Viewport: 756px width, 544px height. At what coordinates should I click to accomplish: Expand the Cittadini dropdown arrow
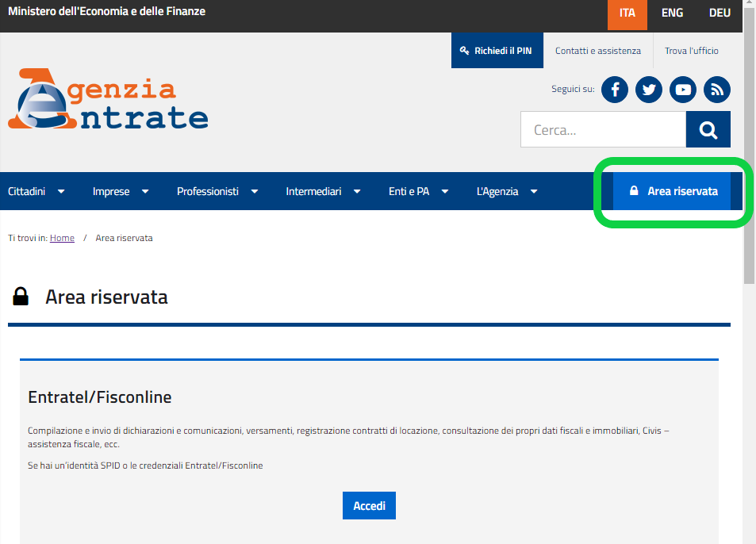click(61, 191)
